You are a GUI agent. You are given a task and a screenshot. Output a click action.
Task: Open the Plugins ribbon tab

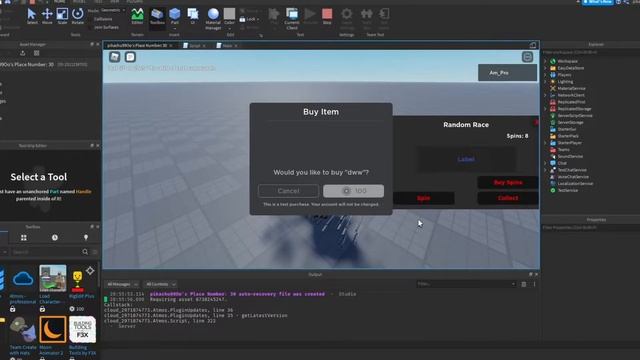coord(135,2)
